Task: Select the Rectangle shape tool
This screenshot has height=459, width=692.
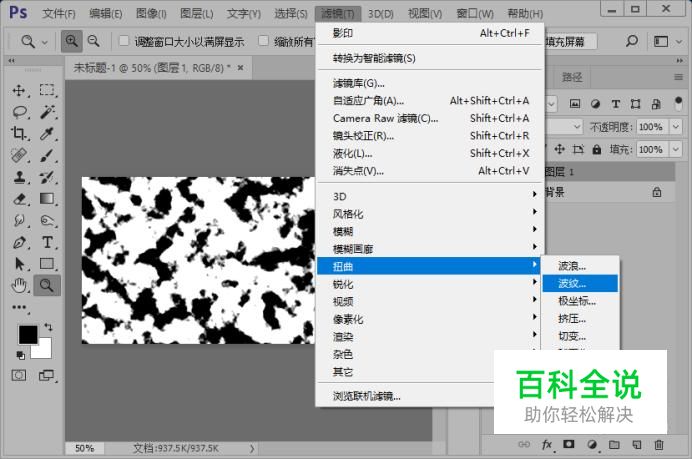Action: [47, 263]
